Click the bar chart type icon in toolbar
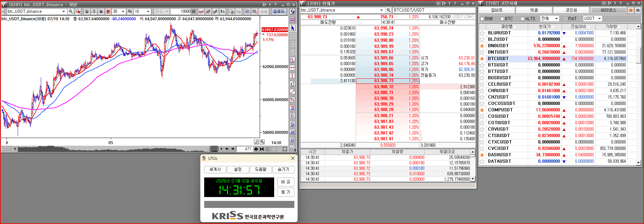The height and width of the screenshot is (224, 644). [x=215, y=11]
